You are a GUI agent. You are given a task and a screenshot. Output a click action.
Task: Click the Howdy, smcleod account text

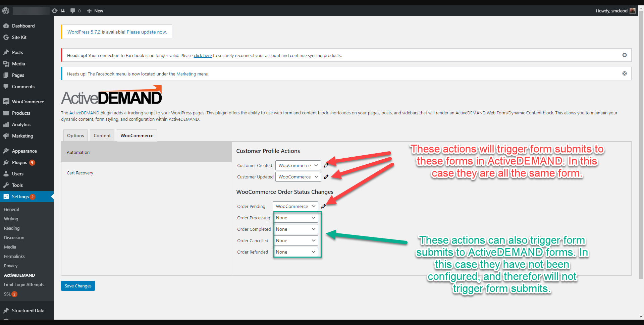click(611, 11)
